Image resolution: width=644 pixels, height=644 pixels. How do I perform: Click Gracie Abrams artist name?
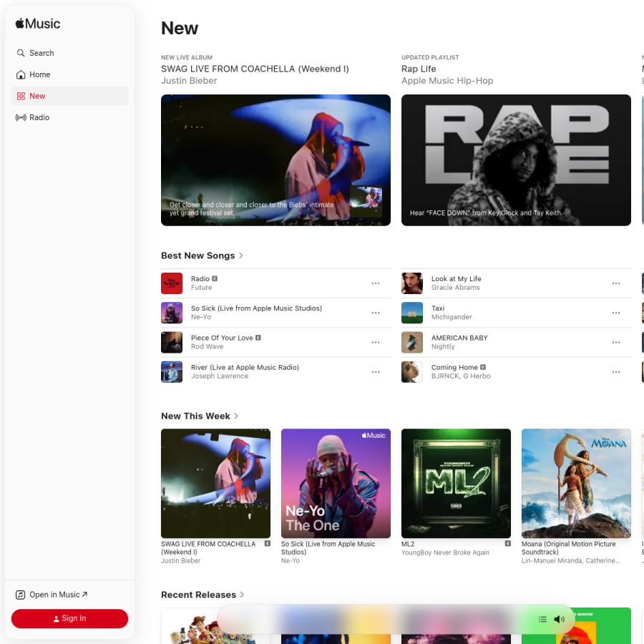(x=456, y=288)
